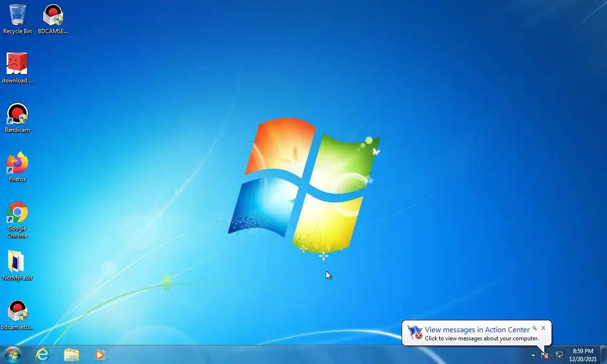This screenshot has width=607, height=364.
Task: Show hidden tray icons arrow
Action: pos(533,355)
